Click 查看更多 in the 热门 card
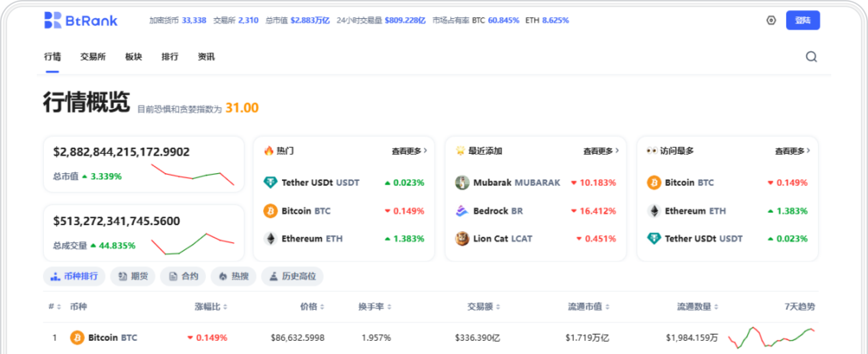 tap(409, 151)
